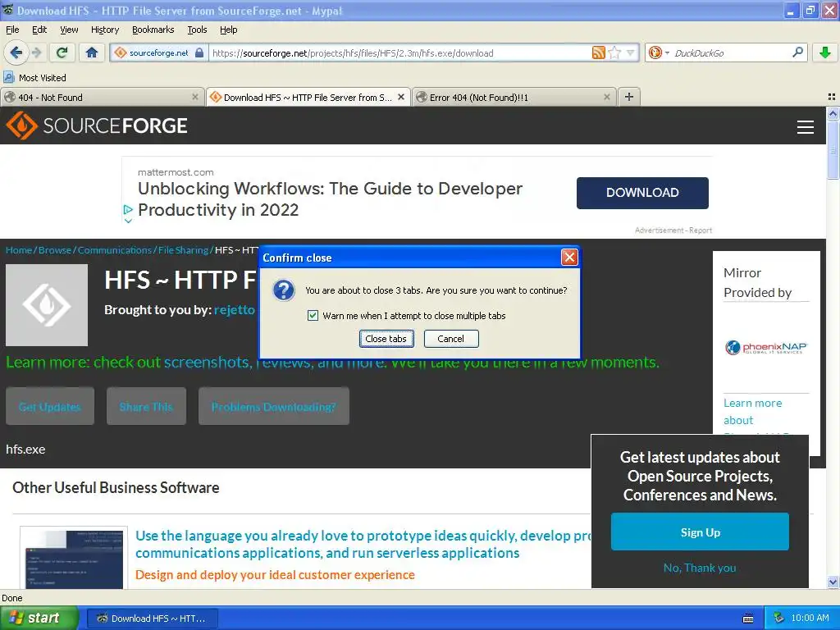Click the HFS project logo thumbnail
The image size is (840, 630).
(47, 305)
